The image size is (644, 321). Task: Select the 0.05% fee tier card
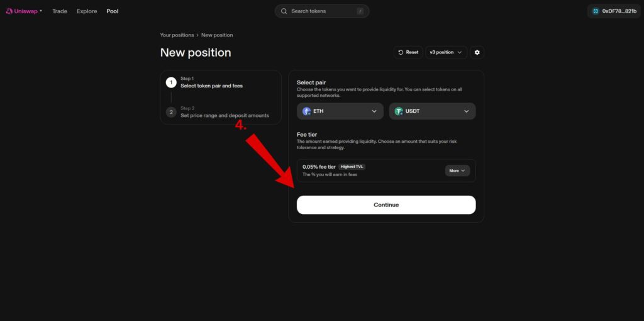tap(365, 171)
